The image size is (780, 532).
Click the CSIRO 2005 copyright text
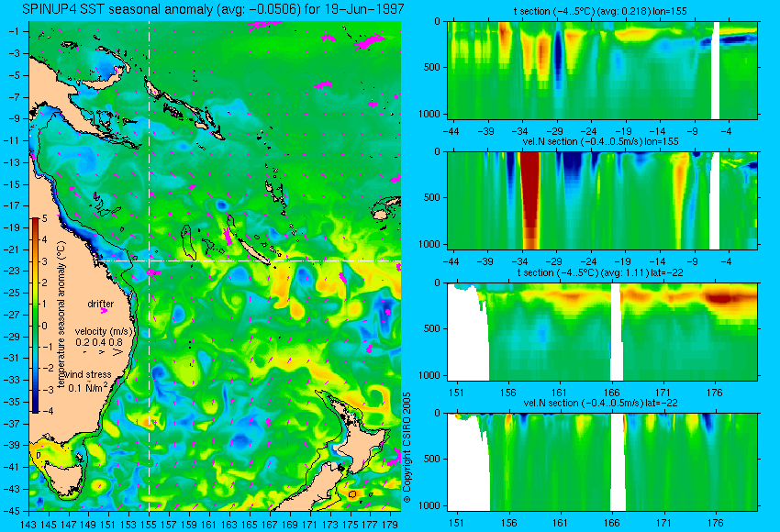pos(407,448)
